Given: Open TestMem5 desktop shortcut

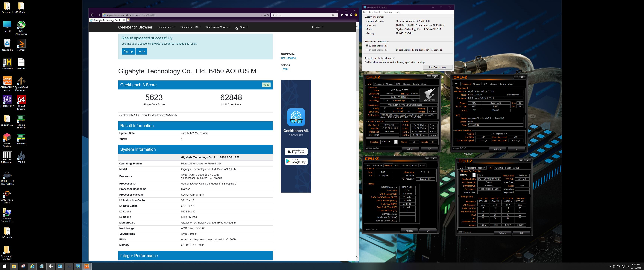Looking at the screenshot, I should [21, 139].
